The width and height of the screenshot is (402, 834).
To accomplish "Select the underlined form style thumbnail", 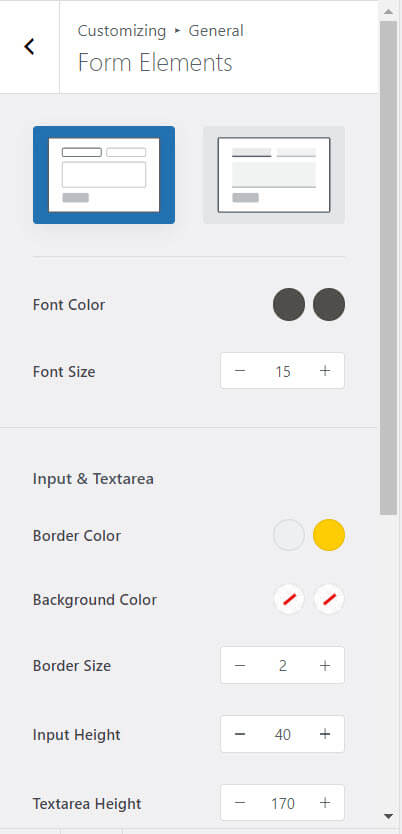I will (x=274, y=175).
